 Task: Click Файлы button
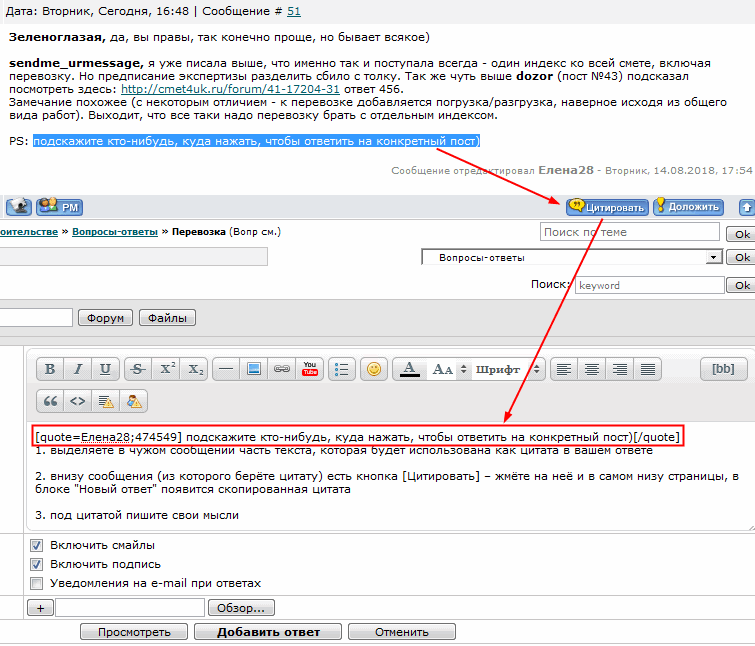(x=167, y=318)
